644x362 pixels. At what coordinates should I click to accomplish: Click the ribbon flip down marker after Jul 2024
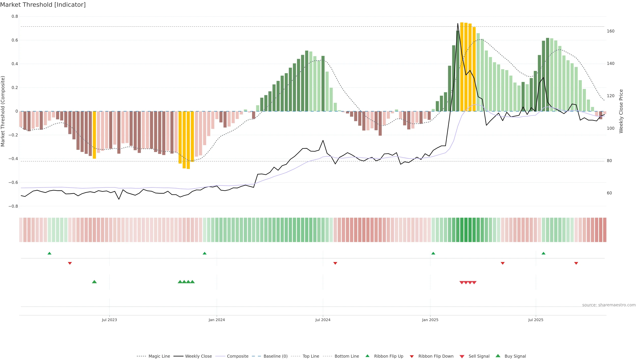335,263
